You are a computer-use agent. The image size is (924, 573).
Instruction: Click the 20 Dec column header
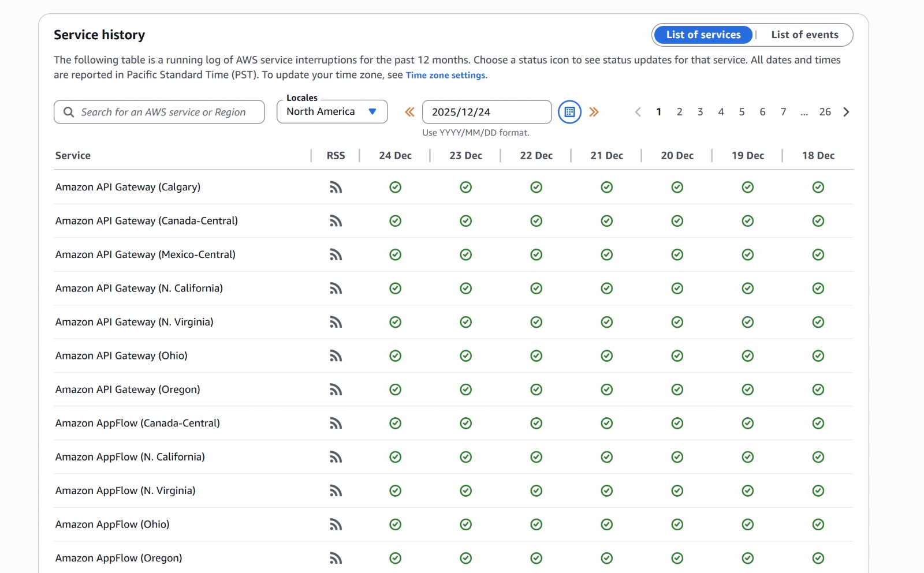pos(677,155)
